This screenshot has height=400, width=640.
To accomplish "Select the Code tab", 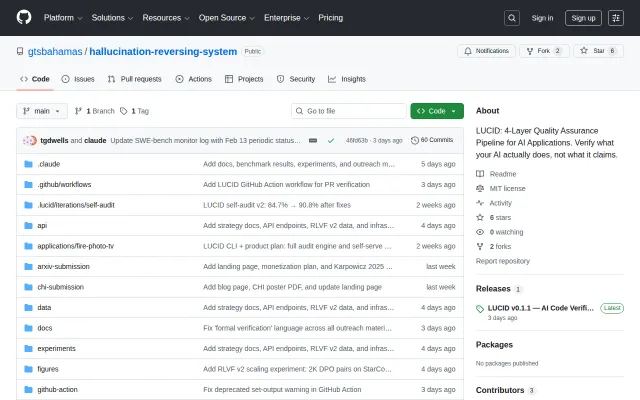I will point(35,79).
